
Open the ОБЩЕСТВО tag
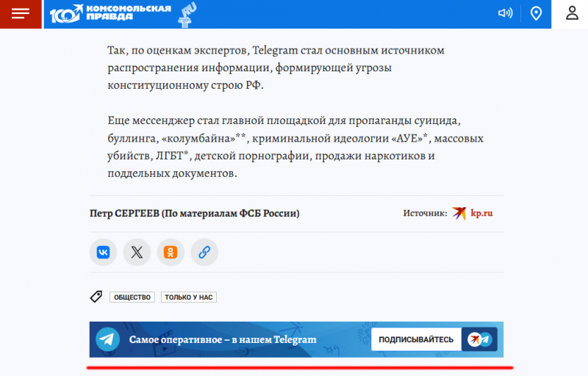132,297
